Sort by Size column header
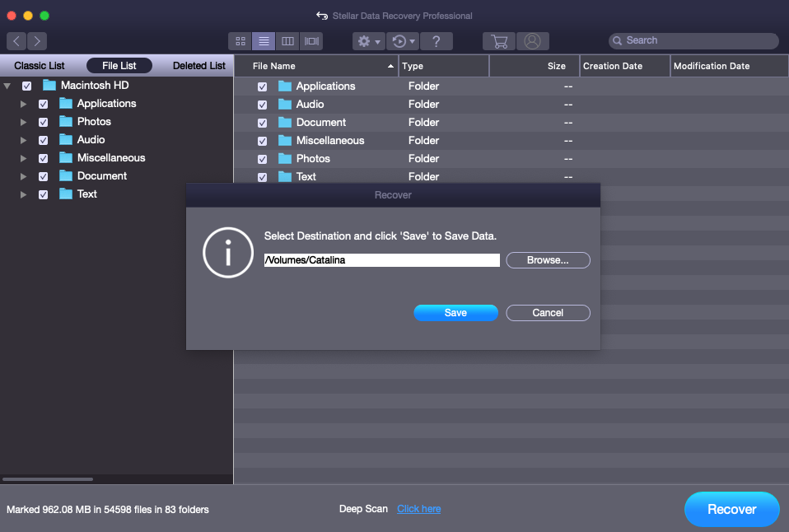Screen dimensions: 789x532 [x=535, y=66]
